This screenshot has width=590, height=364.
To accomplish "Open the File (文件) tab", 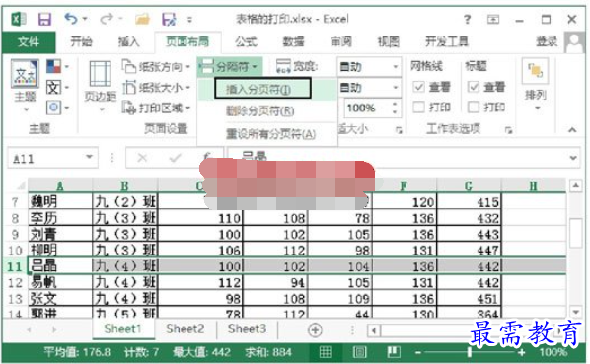I will pos(29,41).
